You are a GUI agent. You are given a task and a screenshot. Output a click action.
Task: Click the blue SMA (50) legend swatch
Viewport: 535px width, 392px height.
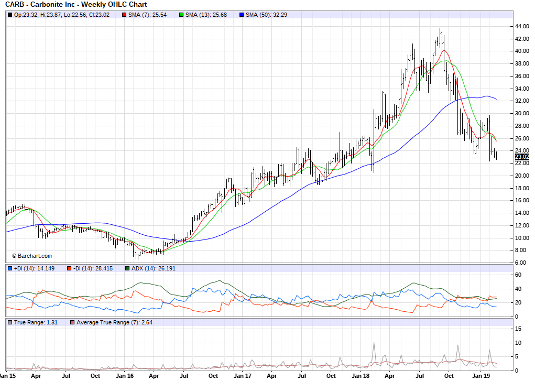(242, 15)
